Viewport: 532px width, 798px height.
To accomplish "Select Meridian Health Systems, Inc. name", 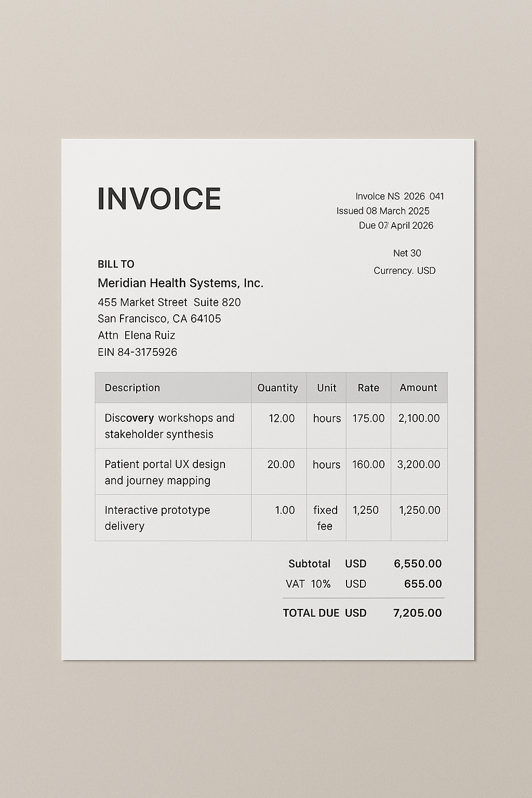I will point(180,283).
